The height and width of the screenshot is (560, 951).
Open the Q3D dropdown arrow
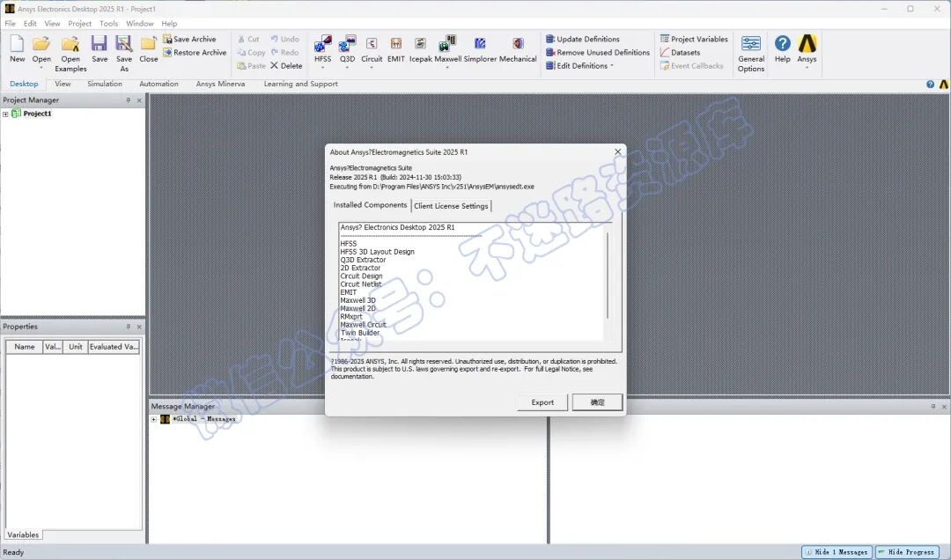(347, 67)
